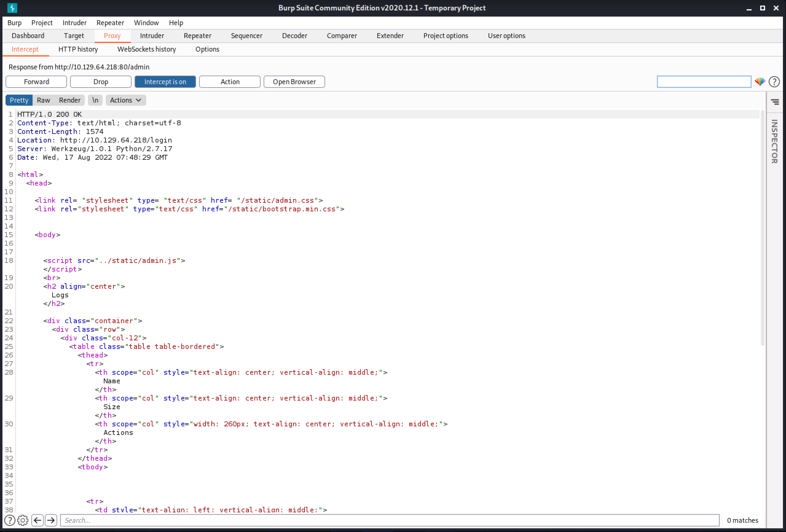Image resolution: width=786 pixels, height=532 pixels.
Task: Open the WebSockets history sub-tab
Action: click(147, 49)
